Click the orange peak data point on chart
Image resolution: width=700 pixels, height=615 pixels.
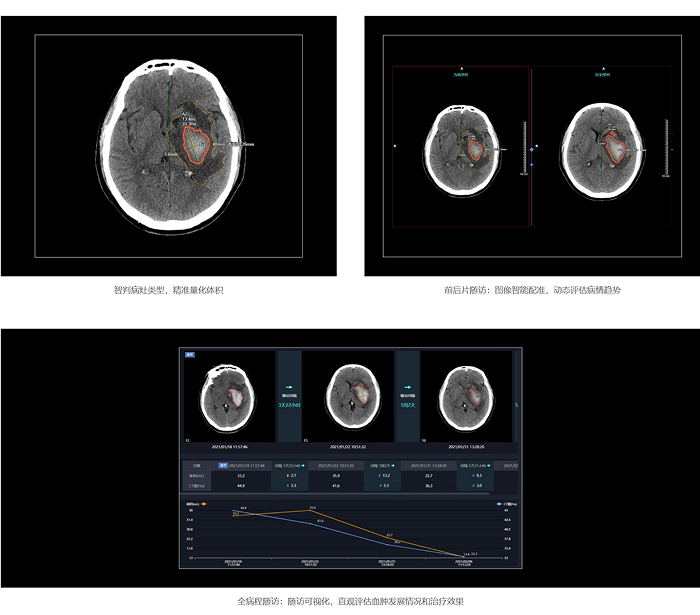[313, 510]
